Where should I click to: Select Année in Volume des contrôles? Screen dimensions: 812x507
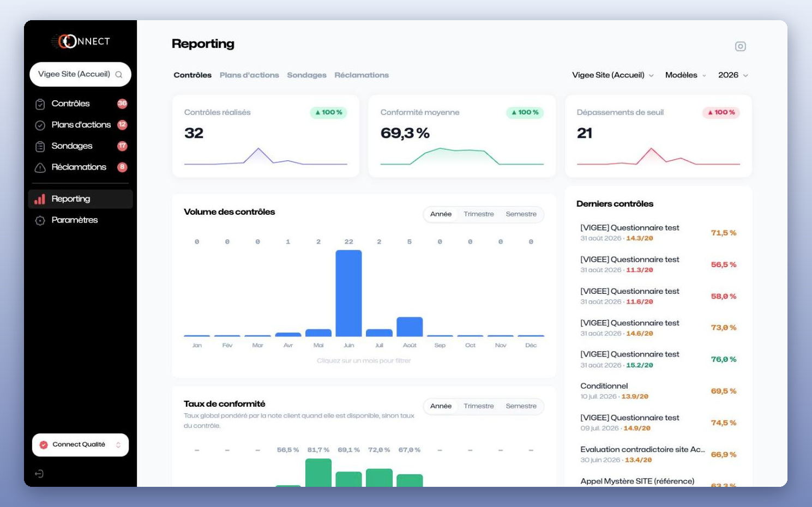pos(441,214)
